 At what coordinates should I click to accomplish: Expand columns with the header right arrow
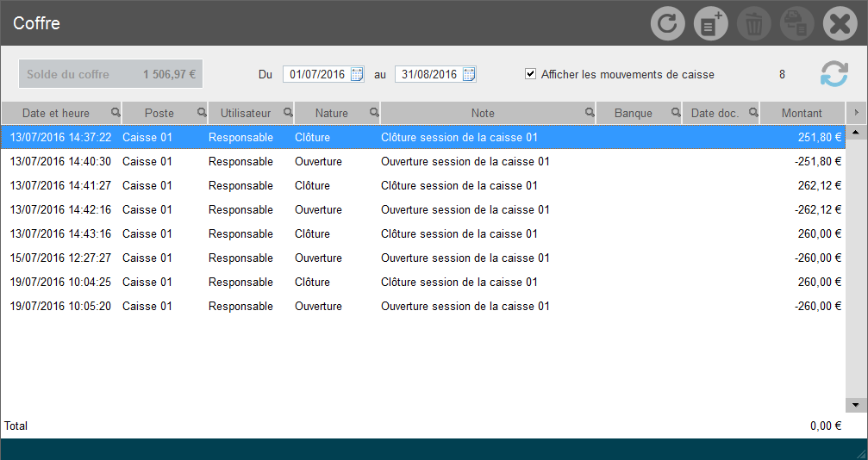(856, 113)
